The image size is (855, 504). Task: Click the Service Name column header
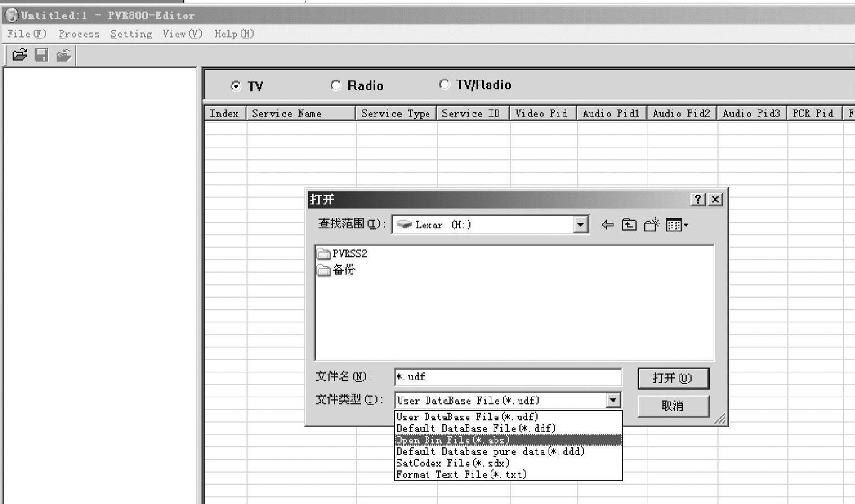coord(302,113)
